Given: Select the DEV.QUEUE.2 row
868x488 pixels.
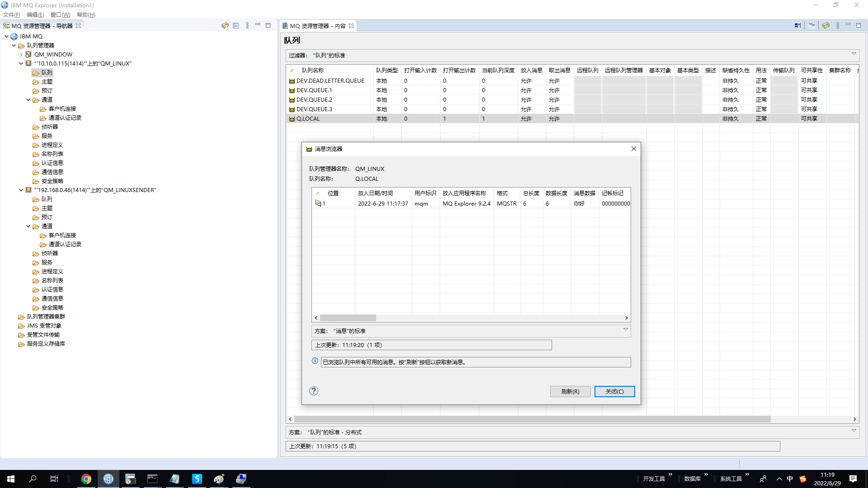Looking at the screenshot, I should (571, 100).
